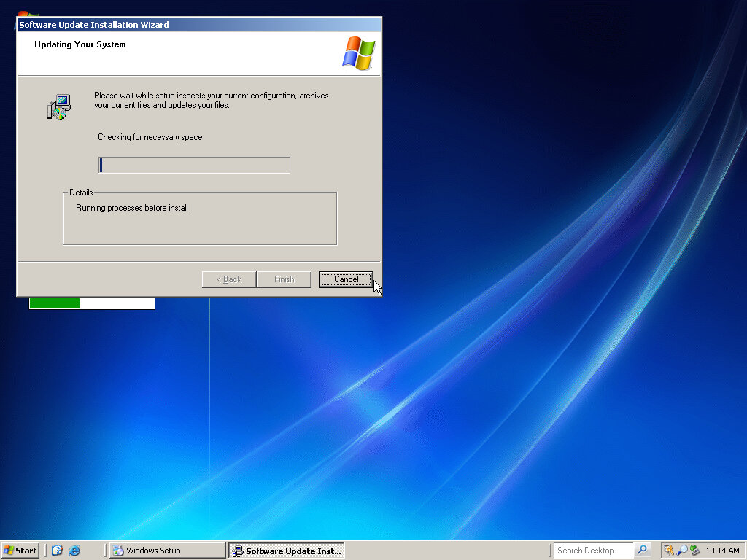Viewport: 747px width, 560px height.
Task: Click the magnifying glass tray icon
Action: click(x=682, y=551)
